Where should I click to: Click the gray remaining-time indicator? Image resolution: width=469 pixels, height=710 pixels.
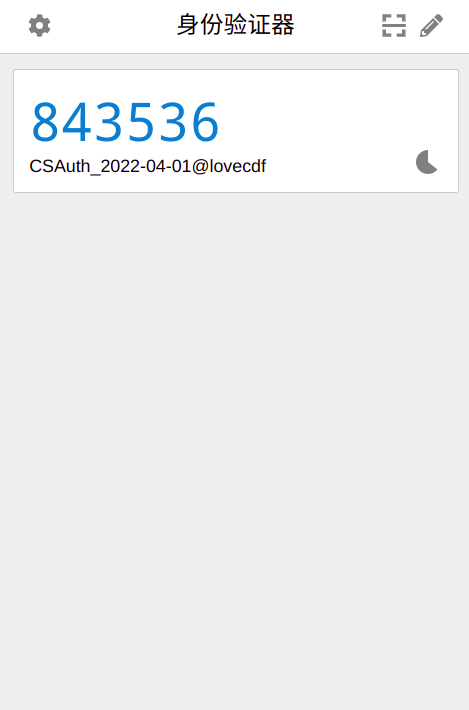point(427,162)
